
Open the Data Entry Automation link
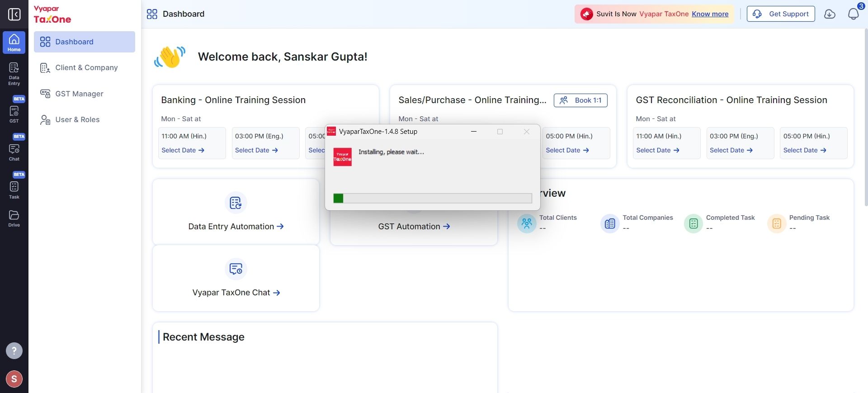236,227
